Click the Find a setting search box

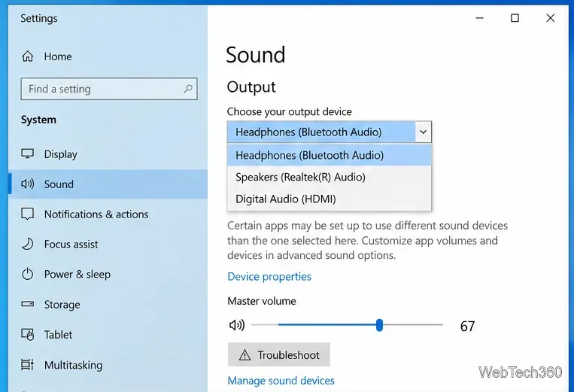coord(109,89)
